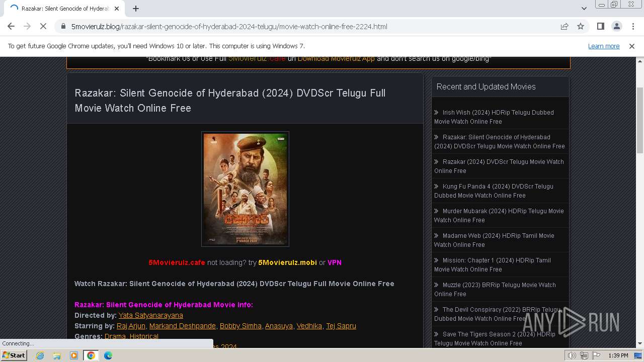Launch Internet Explorer from the taskbar
This screenshot has width=644, height=362.
tap(40, 355)
